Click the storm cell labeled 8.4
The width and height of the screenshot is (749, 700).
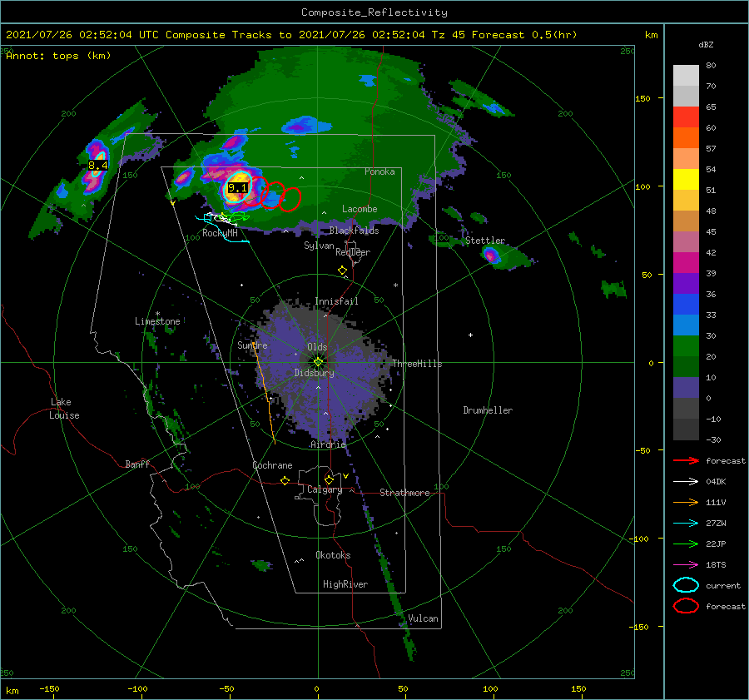point(98,166)
